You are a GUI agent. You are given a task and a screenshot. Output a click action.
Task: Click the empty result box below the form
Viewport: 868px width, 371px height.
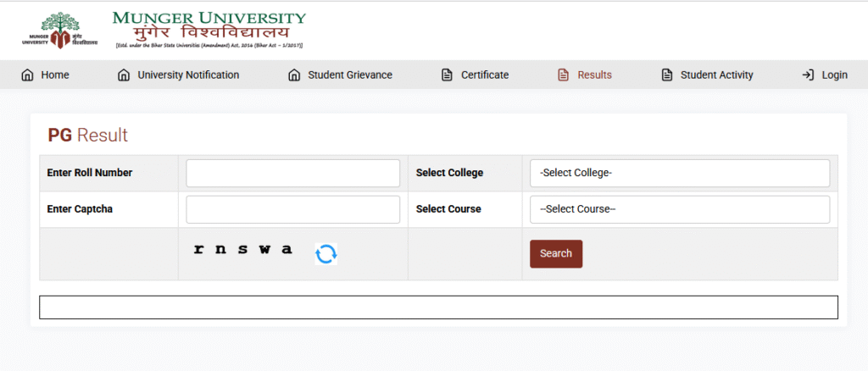coord(438,307)
